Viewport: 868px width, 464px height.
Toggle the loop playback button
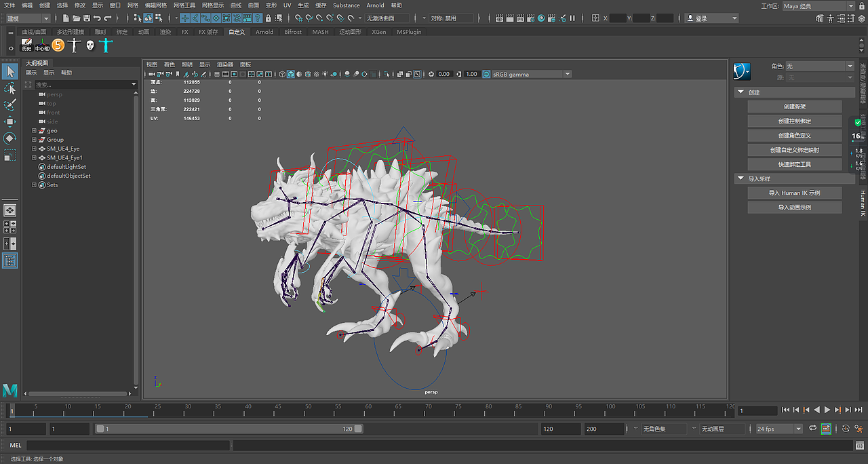pos(811,429)
